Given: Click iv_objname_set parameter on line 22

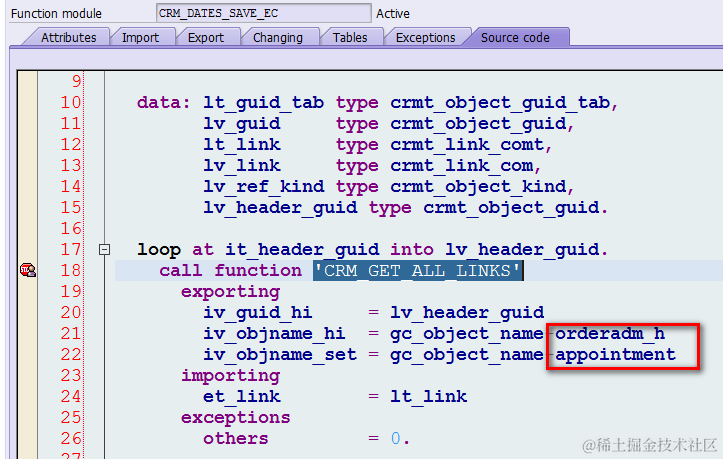Looking at the screenshot, I should pyautogui.click(x=280, y=354).
